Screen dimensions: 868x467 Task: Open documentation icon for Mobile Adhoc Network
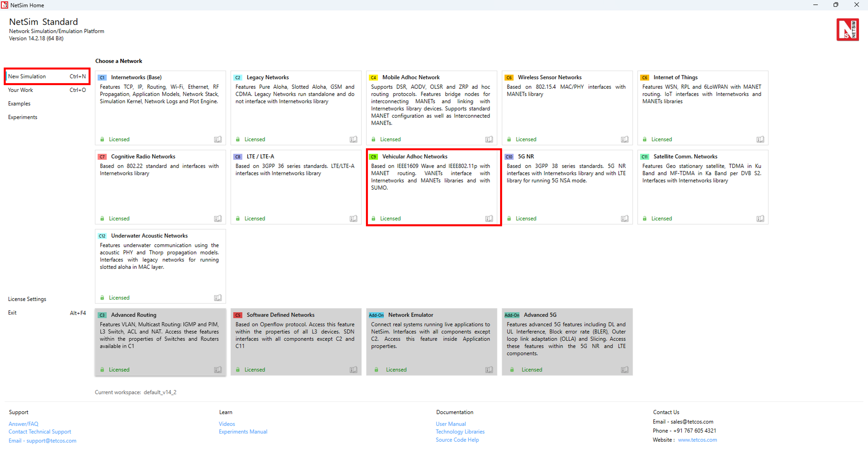point(489,139)
